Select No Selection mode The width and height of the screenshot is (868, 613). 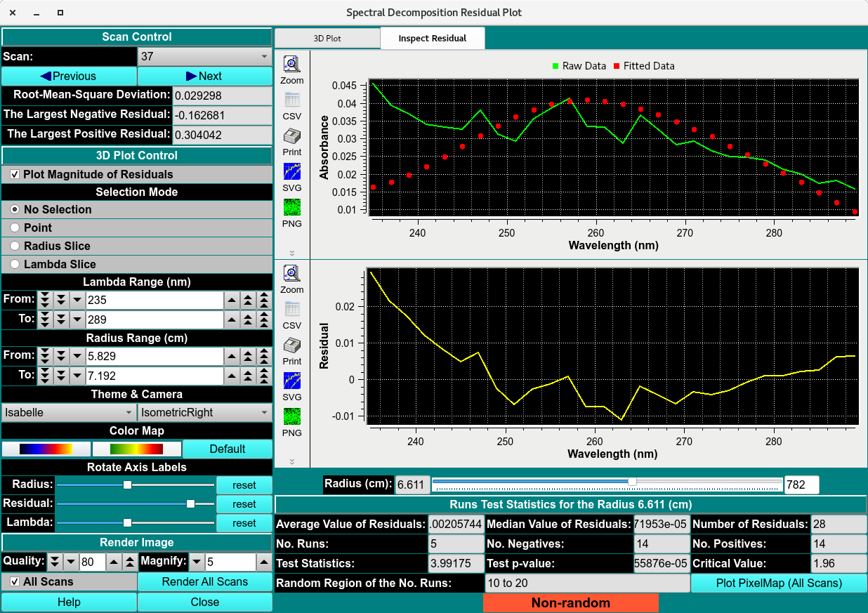pos(15,209)
